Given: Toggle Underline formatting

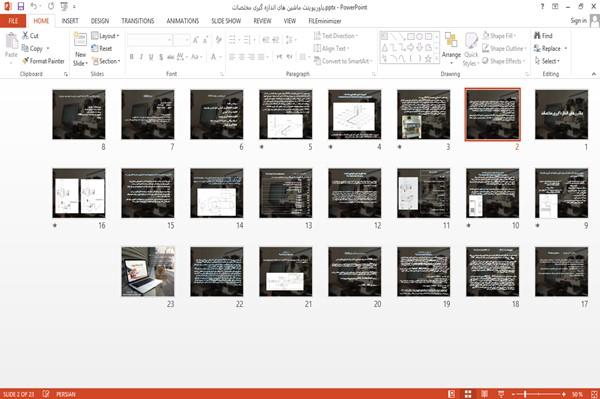Looking at the screenshot, I should click(x=151, y=57).
